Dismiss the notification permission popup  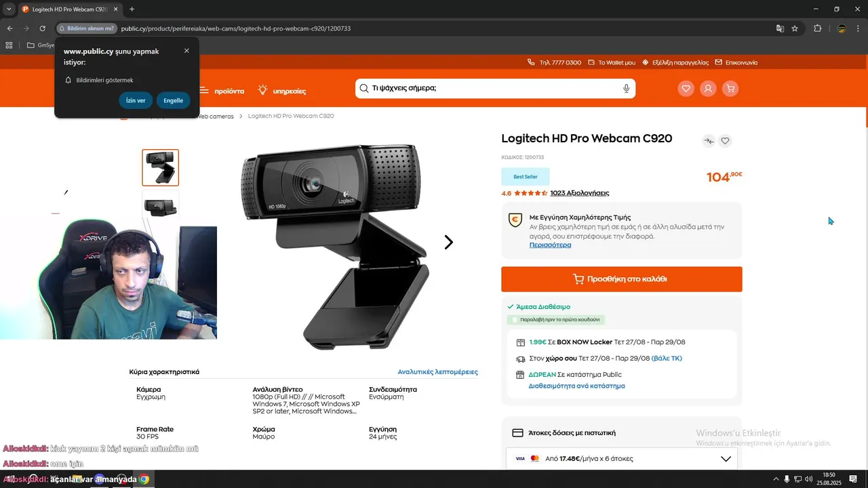186,51
